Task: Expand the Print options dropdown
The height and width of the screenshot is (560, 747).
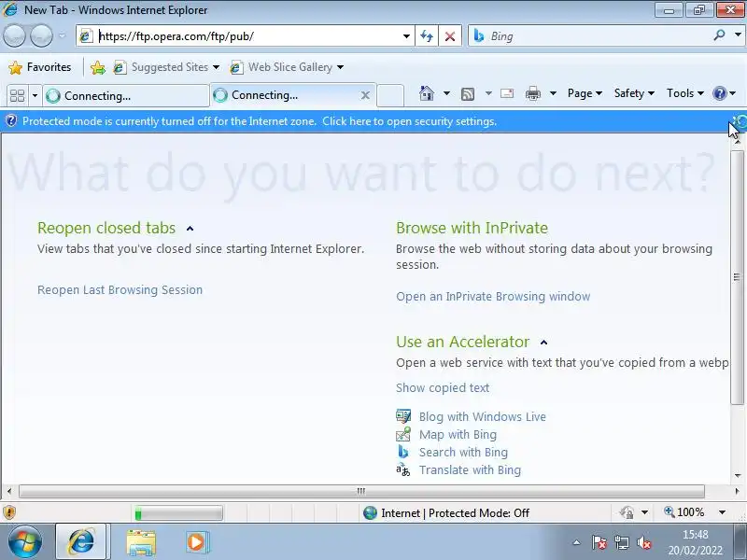Action: pyautogui.click(x=553, y=93)
